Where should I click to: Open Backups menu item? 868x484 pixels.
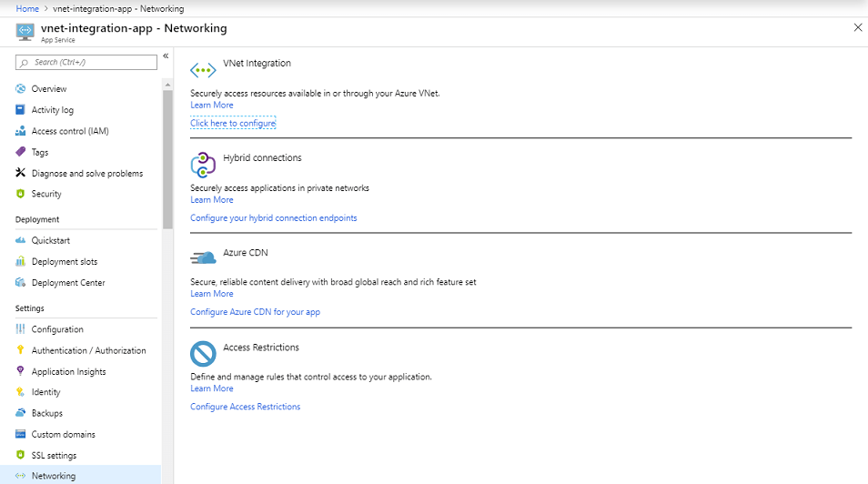47,413
